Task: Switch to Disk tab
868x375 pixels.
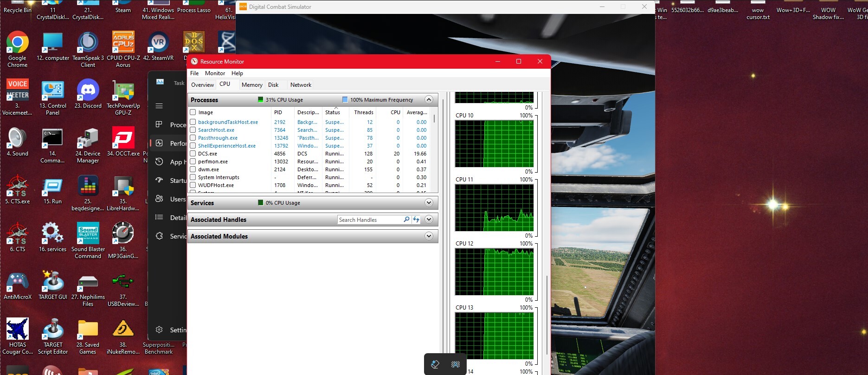Action: coord(273,85)
